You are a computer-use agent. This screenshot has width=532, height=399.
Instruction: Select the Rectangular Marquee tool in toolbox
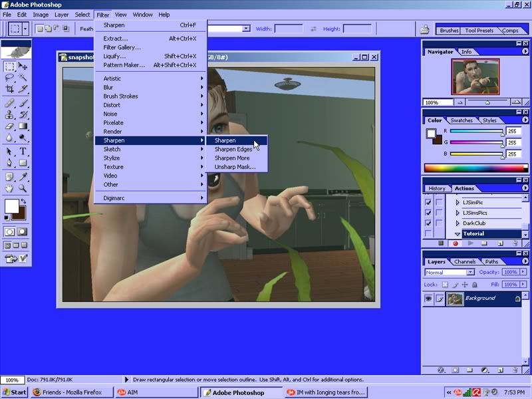point(9,66)
